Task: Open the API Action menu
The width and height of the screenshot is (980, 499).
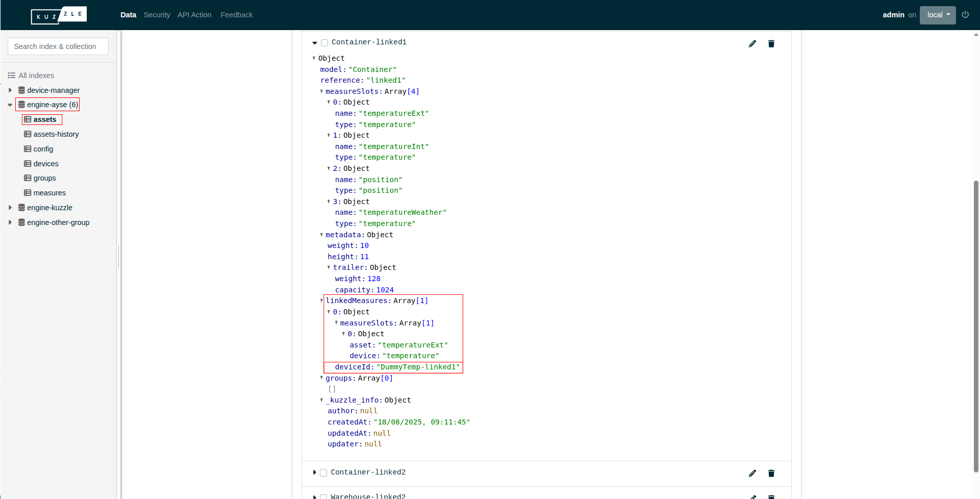Action: point(194,15)
